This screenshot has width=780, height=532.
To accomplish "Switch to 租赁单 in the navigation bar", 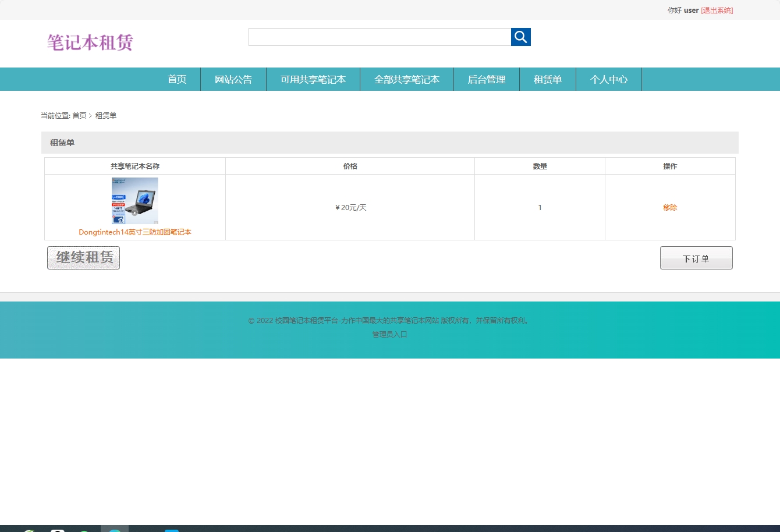I will (548, 79).
